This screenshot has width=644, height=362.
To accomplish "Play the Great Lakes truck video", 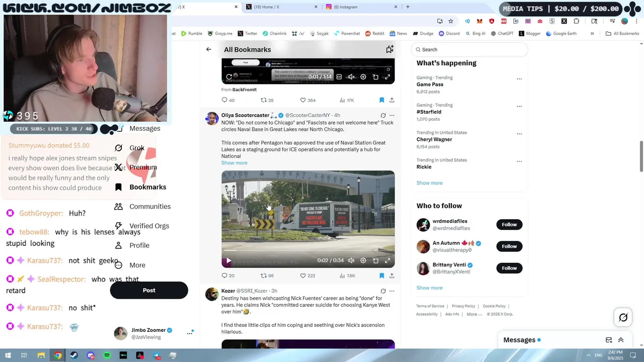I will pyautogui.click(x=228, y=260).
